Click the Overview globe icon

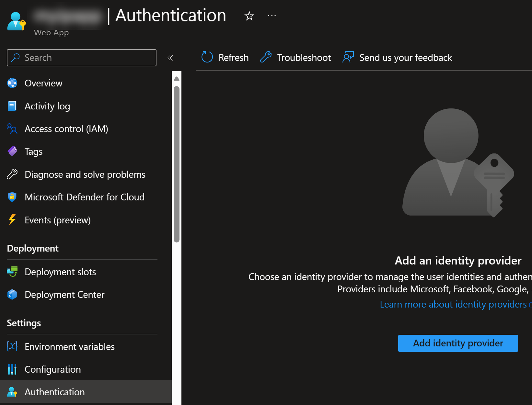coord(12,83)
